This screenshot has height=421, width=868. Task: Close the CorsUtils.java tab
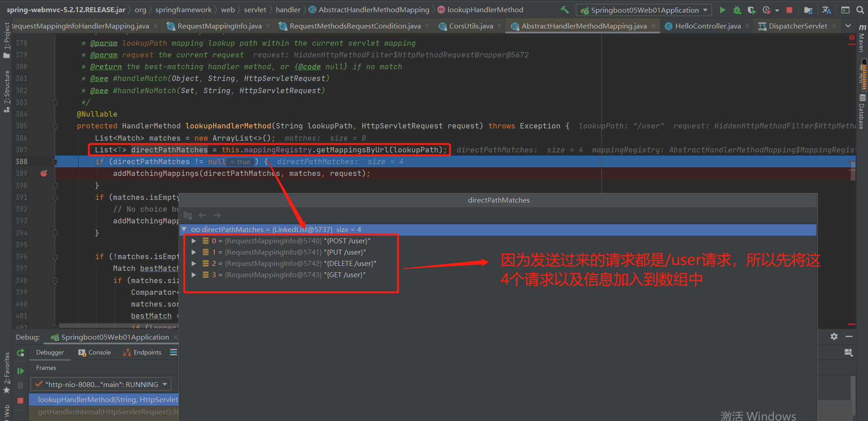pos(500,26)
